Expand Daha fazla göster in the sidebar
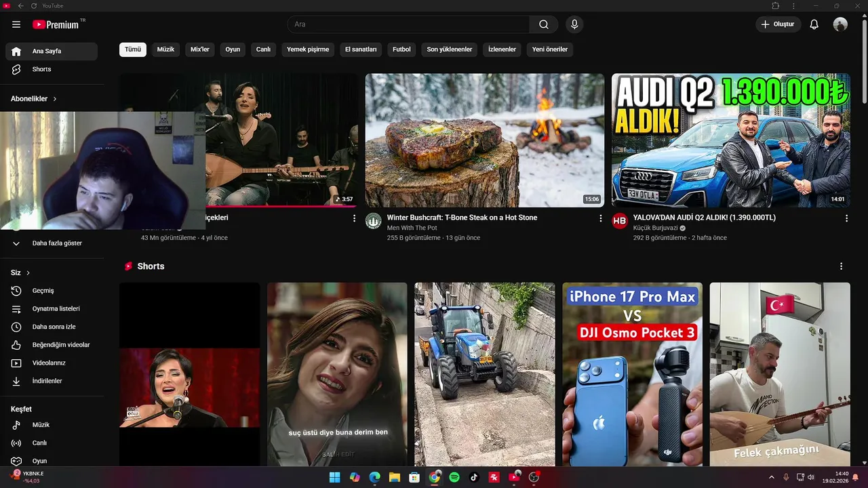The width and height of the screenshot is (868, 488). coord(52,243)
